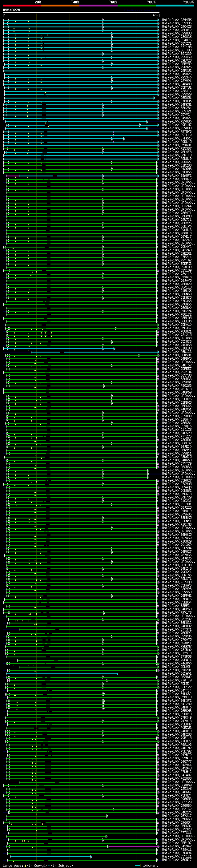Viewport: 197px width, 868px height.
Task: Open UniRef100_Q4PBV5 record
Action: pos(177,358)
